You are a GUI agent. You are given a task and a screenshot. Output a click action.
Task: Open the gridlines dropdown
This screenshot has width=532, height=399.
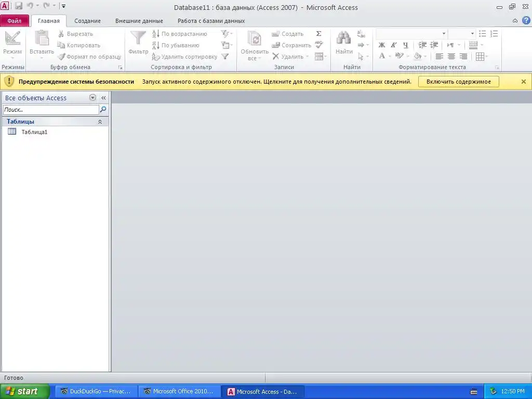click(482, 56)
